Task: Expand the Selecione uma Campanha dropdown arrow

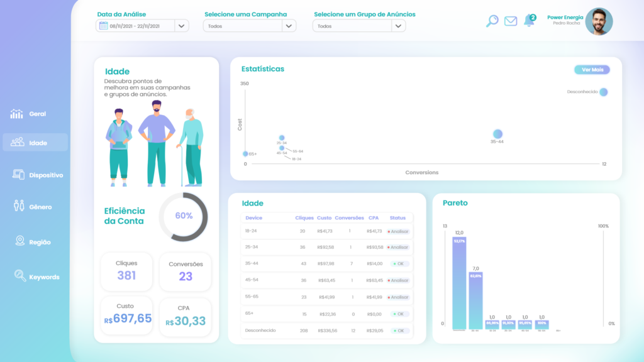Action: pyautogui.click(x=289, y=26)
